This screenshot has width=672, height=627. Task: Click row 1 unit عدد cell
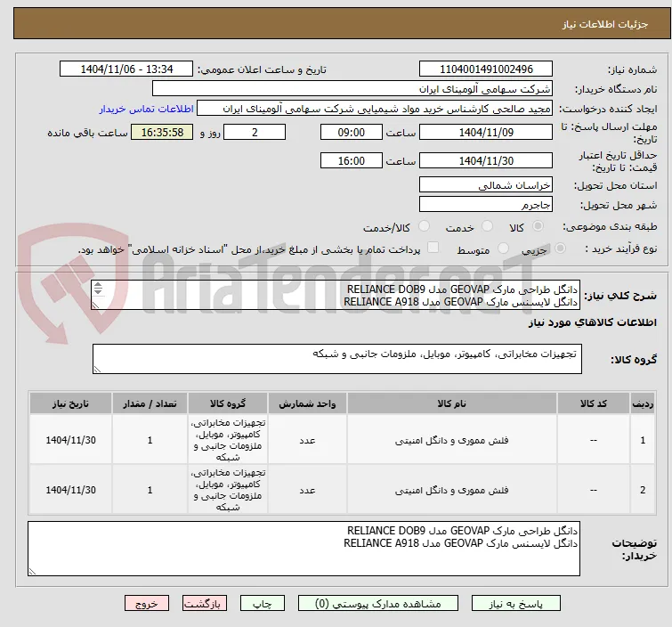coord(307,440)
